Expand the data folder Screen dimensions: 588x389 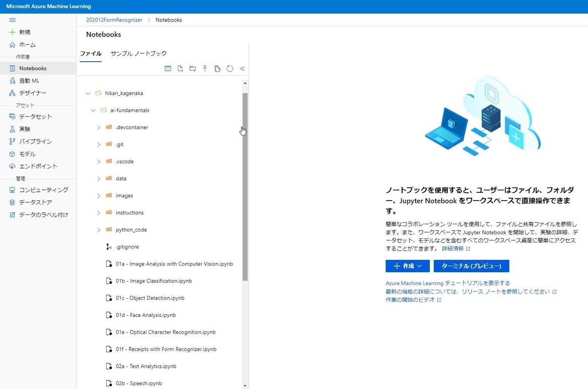tap(98, 179)
